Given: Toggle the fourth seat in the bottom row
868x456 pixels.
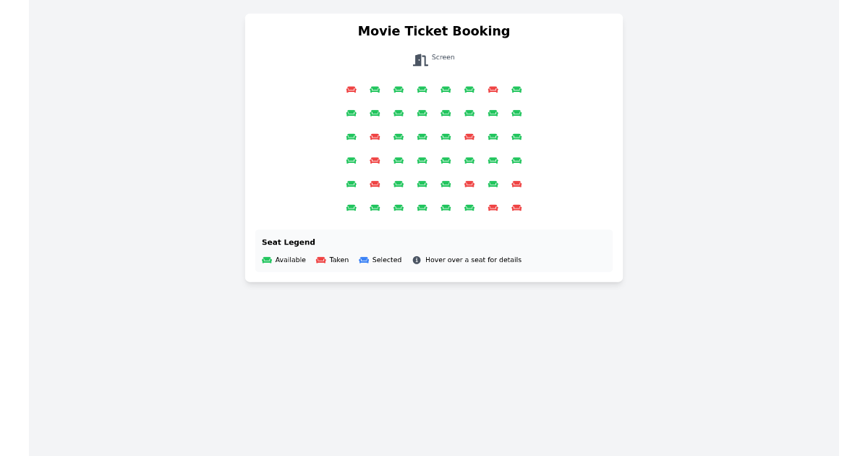Looking at the screenshot, I should [x=422, y=208].
